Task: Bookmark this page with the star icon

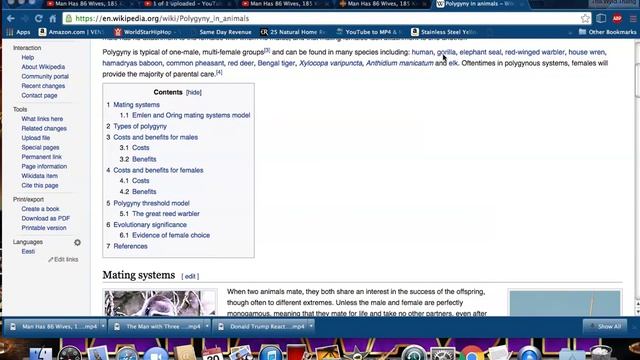Action: coord(585,18)
